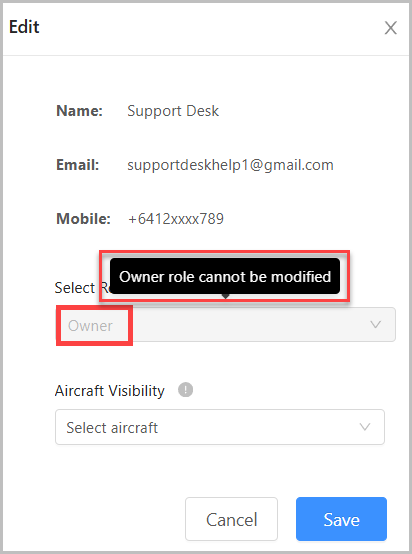Click the Email field label

(78, 165)
